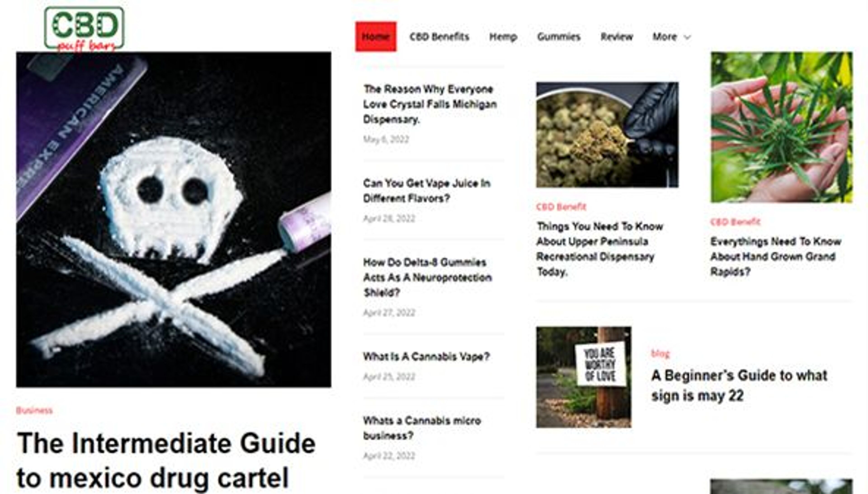The height and width of the screenshot is (494, 868).
Task: Click the chevron next to More
Action: (687, 37)
